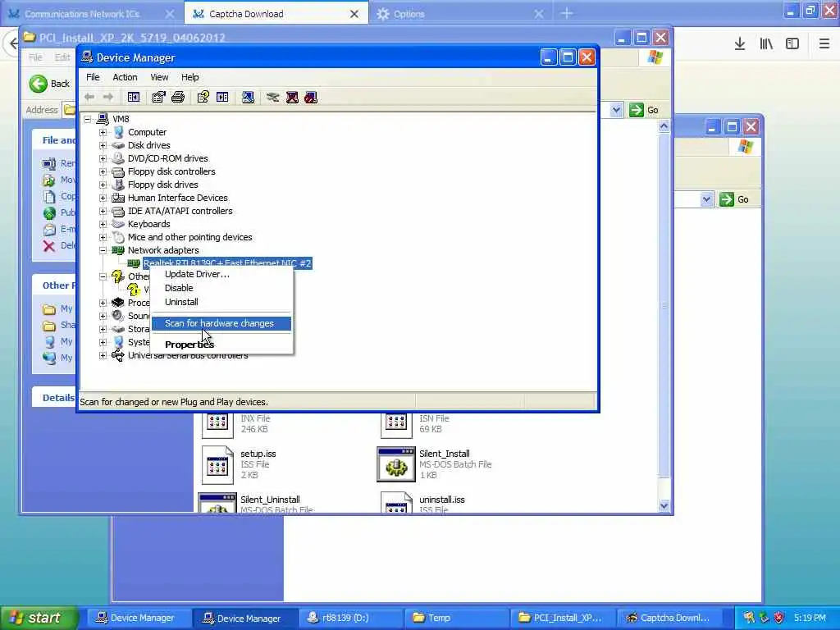Select the VM8 computer root node

click(x=121, y=119)
